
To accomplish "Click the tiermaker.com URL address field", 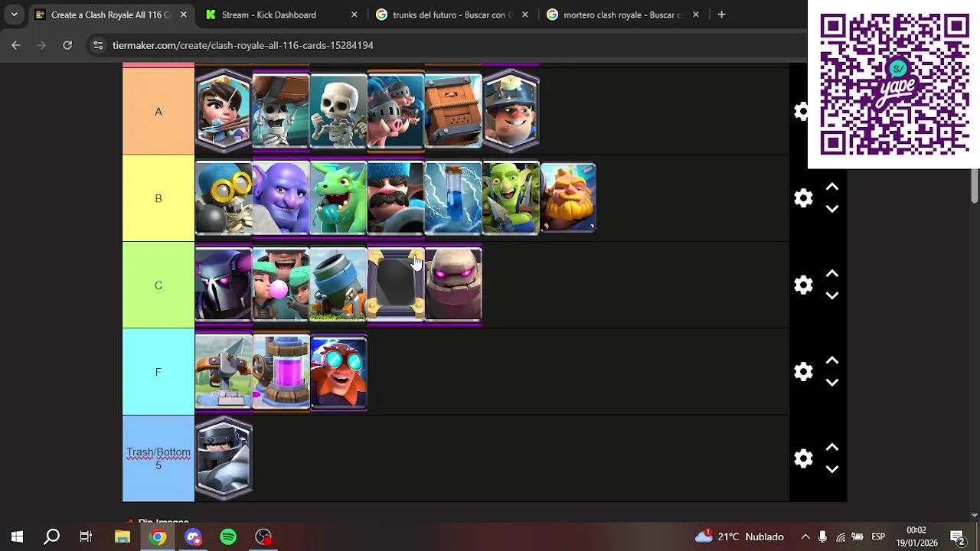I will pos(243,45).
